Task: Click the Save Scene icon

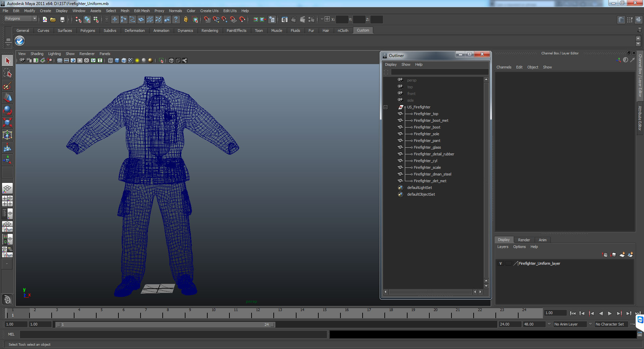Action: click(62, 19)
